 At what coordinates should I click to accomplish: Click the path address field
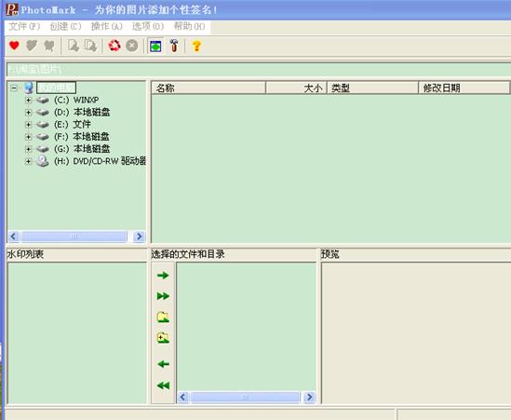[x=259, y=69]
